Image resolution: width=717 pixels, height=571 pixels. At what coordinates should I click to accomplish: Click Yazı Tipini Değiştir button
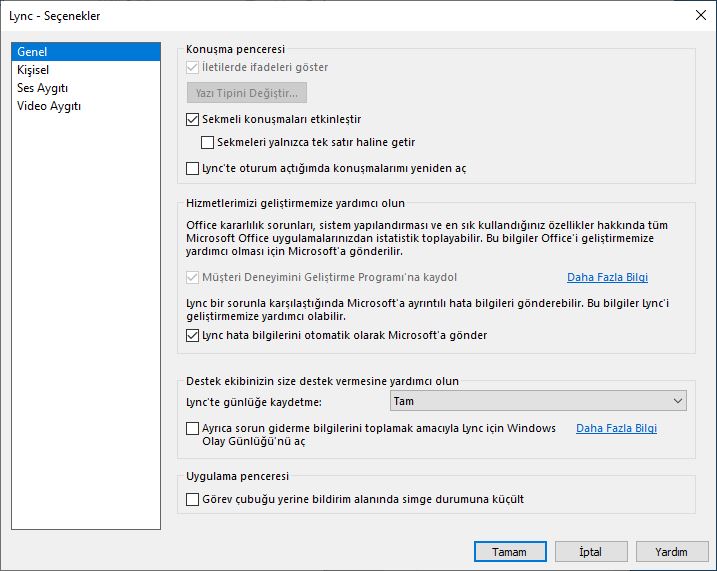[247, 93]
